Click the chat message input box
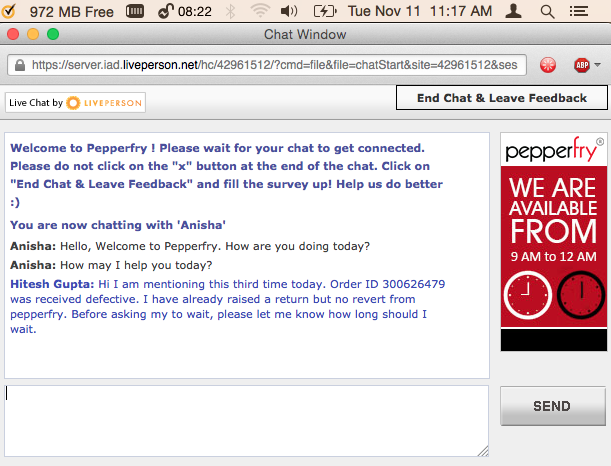 pyautogui.click(x=246, y=420)
